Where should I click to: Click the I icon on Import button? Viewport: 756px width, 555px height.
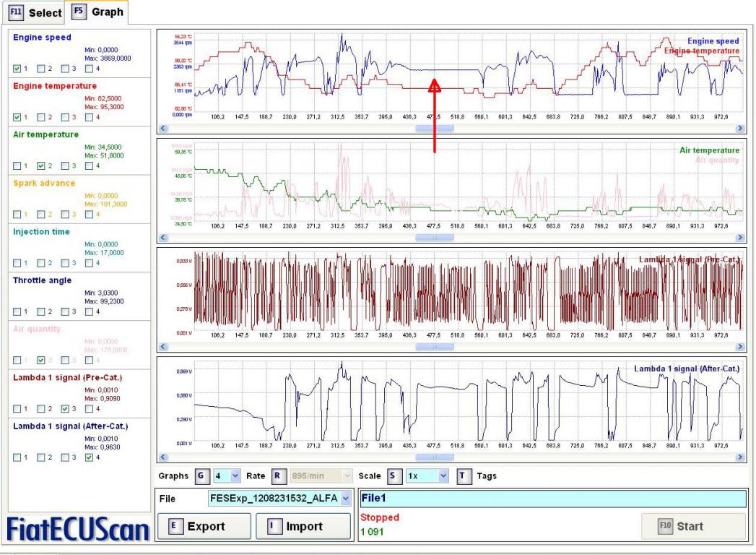(272, 526)
